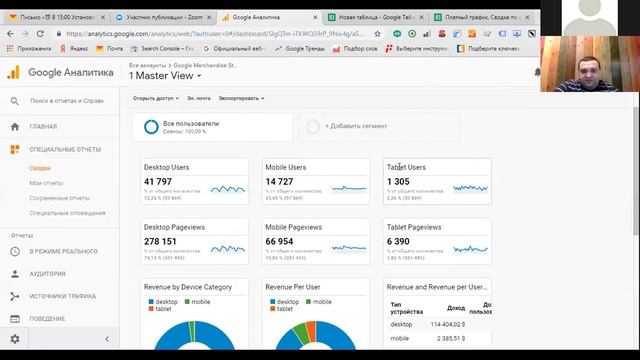Expand the Источники трафика section
Viewport: 640px width, 360px height.
click(62, 296)
